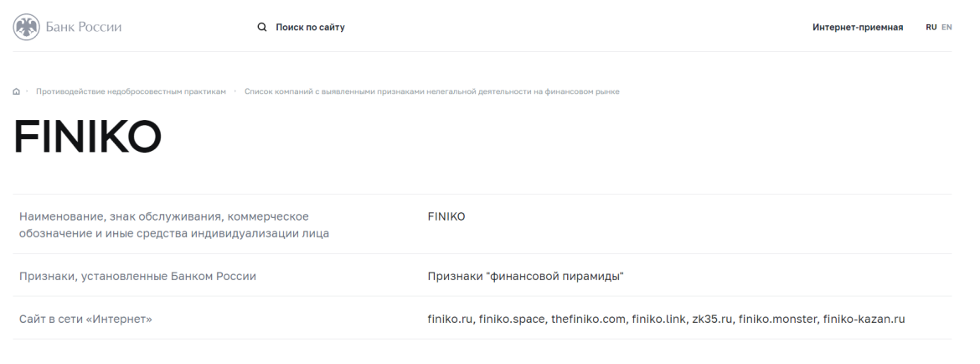The width and height of the screenshot is (980, 364).
Task: Click the large FINIKO page heading
Action: click(x=87, y=137)
